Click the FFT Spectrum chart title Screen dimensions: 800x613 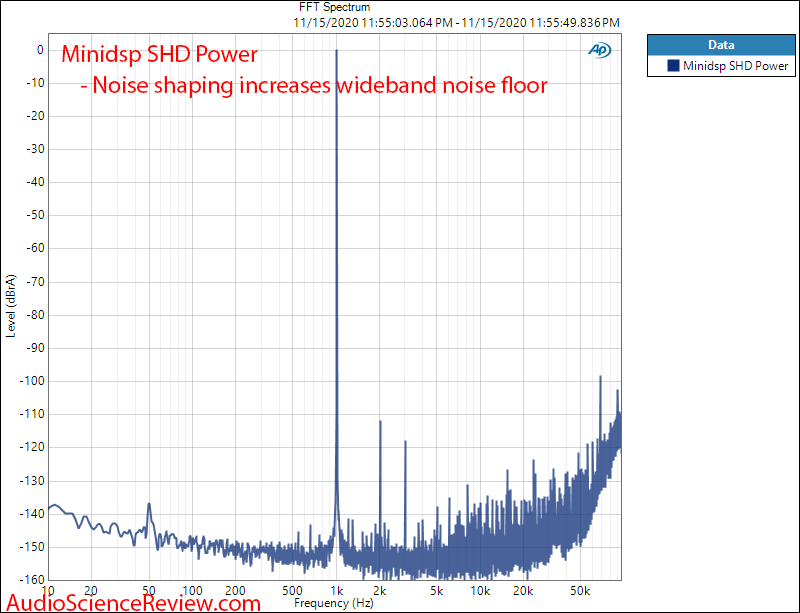[x=335, y=7]
